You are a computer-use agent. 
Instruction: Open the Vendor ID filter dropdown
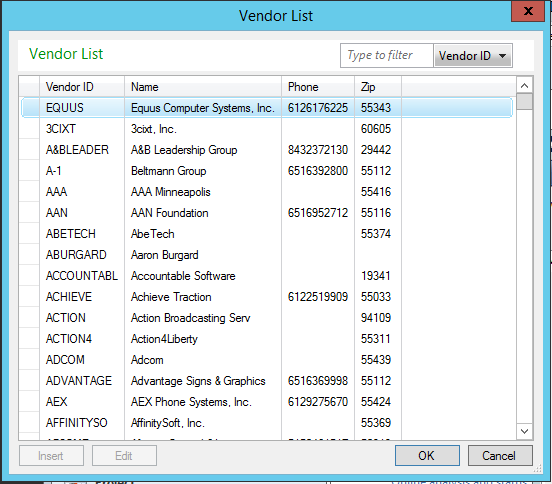473,56
